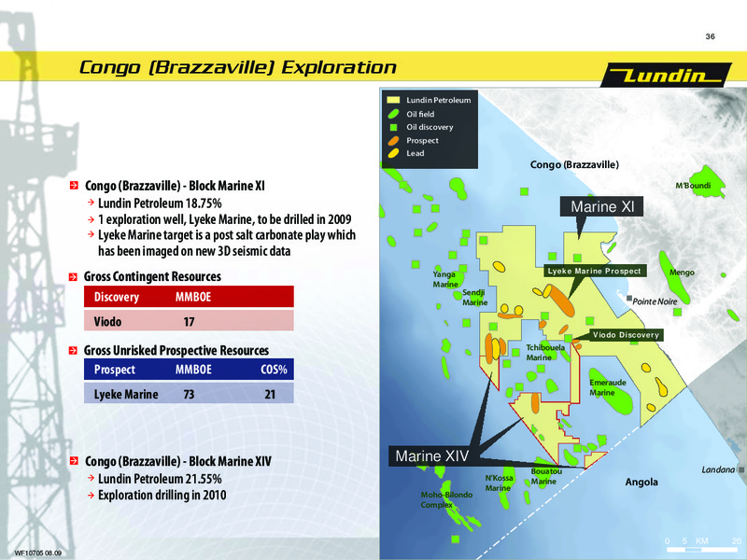Click the 'Viodo' table cell
The image size is (747, 560).
(107, 322)
